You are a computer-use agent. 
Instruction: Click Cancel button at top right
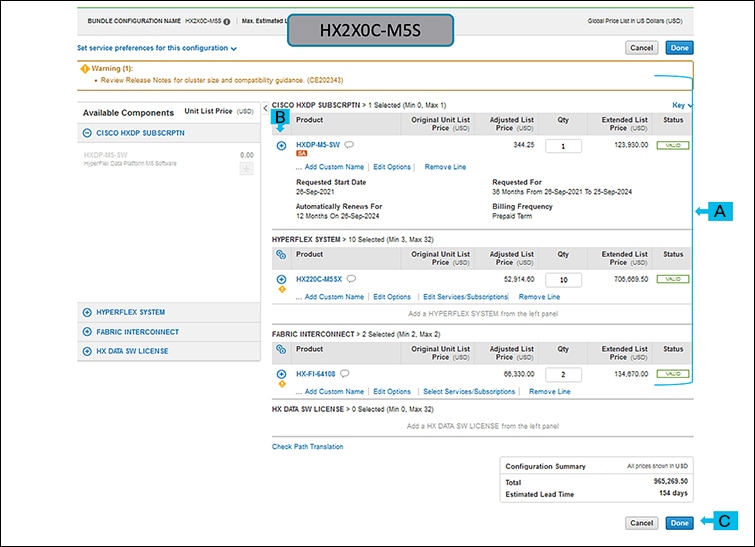coord(641,47)
